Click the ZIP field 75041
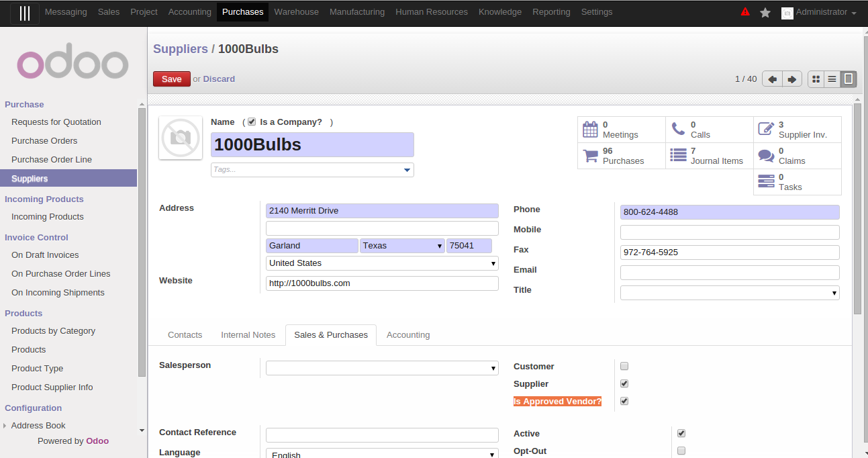 coord(469,246)
